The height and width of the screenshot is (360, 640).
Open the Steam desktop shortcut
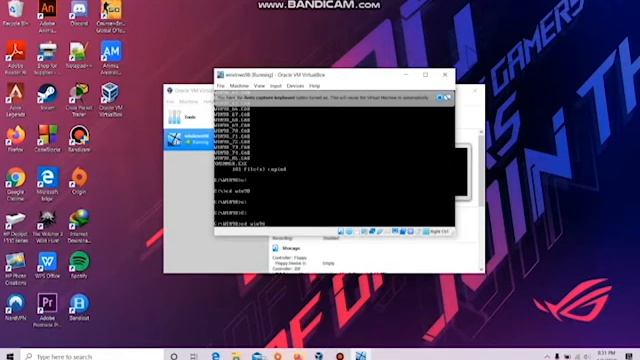(x=47, y=97)
